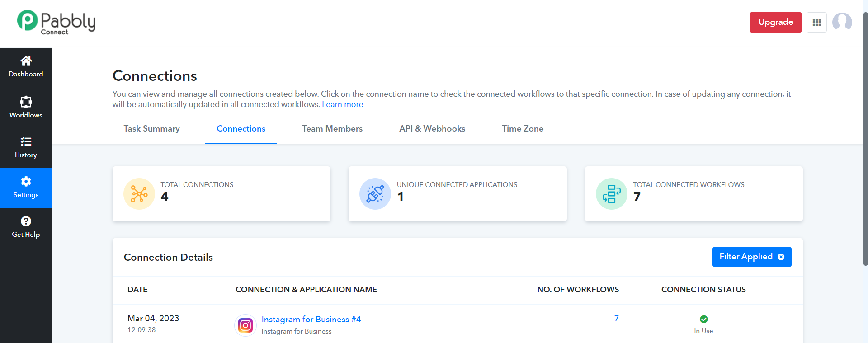Click the Pabbly Connect logo
Screen dimensions: 868x343
[x=56, y=22]
